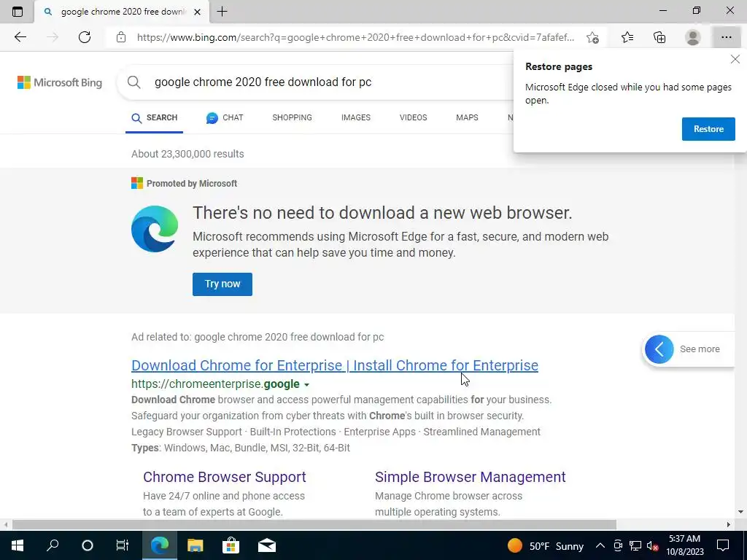Image resolution: width=747 pixels, height=560 pixels.
Task: Click the Microsoft Edge logo in the promo
Action: [x=155, y=228]
